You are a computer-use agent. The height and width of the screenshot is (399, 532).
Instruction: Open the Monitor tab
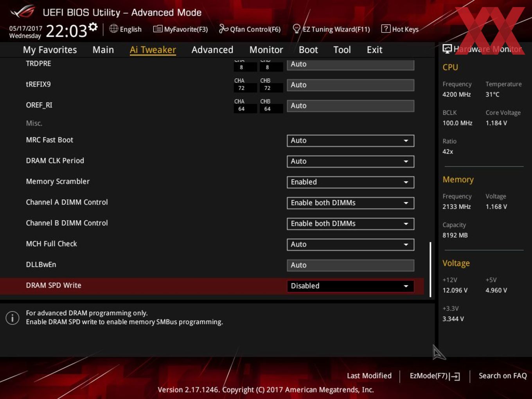(266, 50)
